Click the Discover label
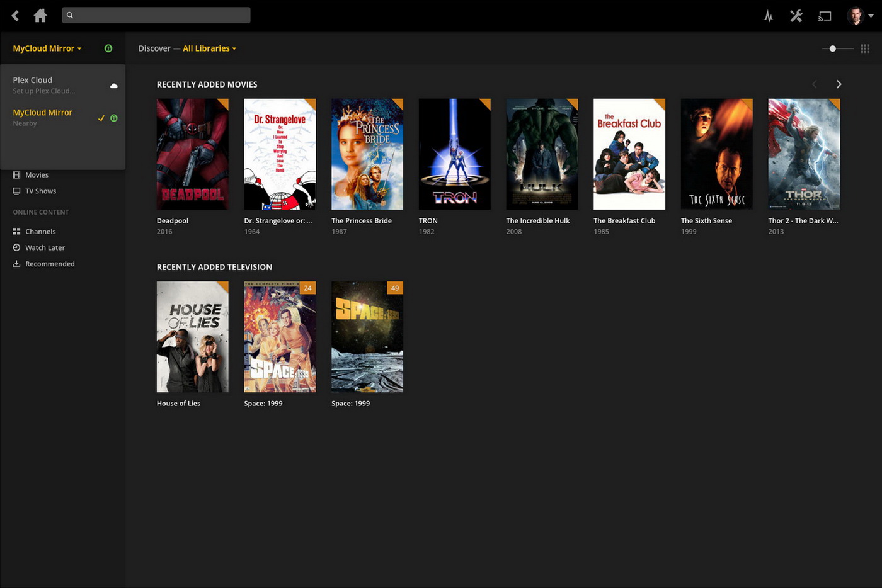Screen dimensions: 882x588 coord(154,48)
